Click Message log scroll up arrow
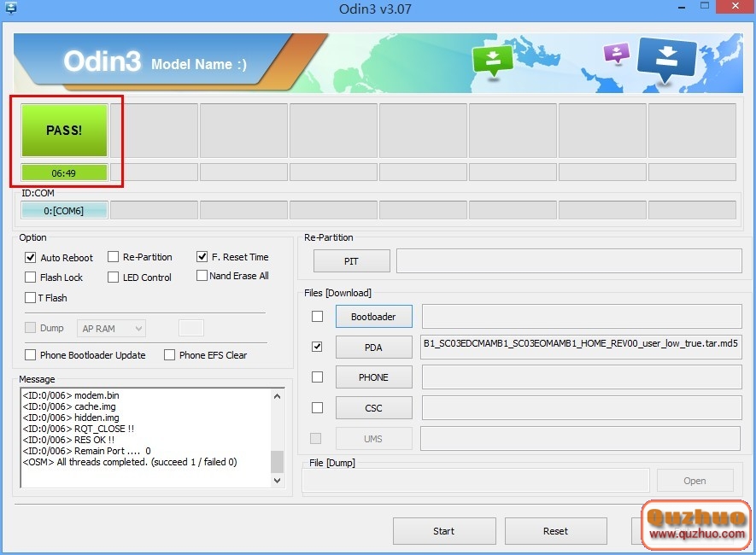 [278, 396]
